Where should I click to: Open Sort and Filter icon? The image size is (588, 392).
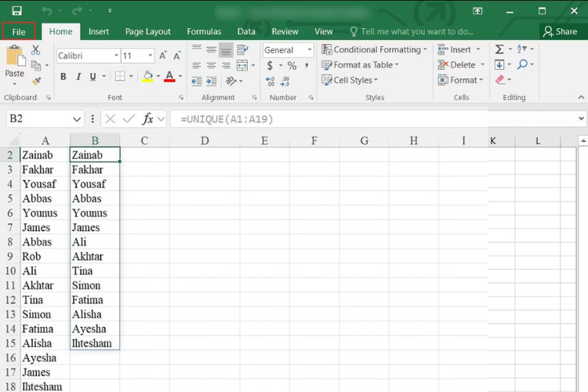click(522, 49)
